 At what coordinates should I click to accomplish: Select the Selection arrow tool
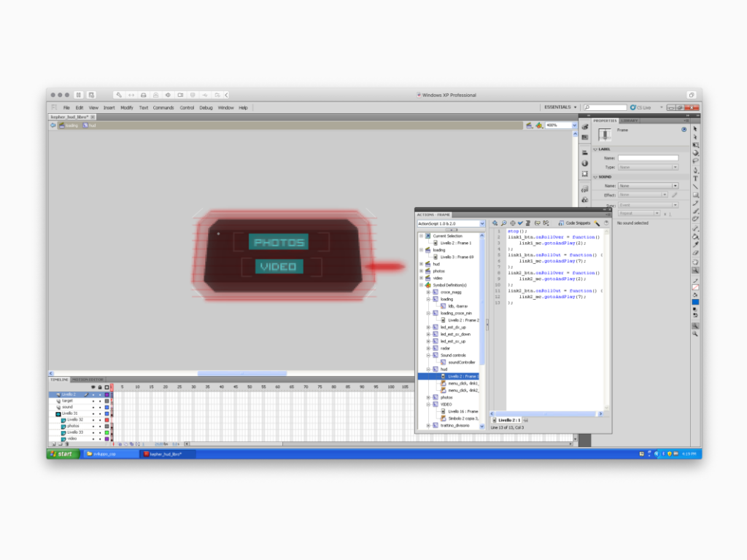(695, 129)
